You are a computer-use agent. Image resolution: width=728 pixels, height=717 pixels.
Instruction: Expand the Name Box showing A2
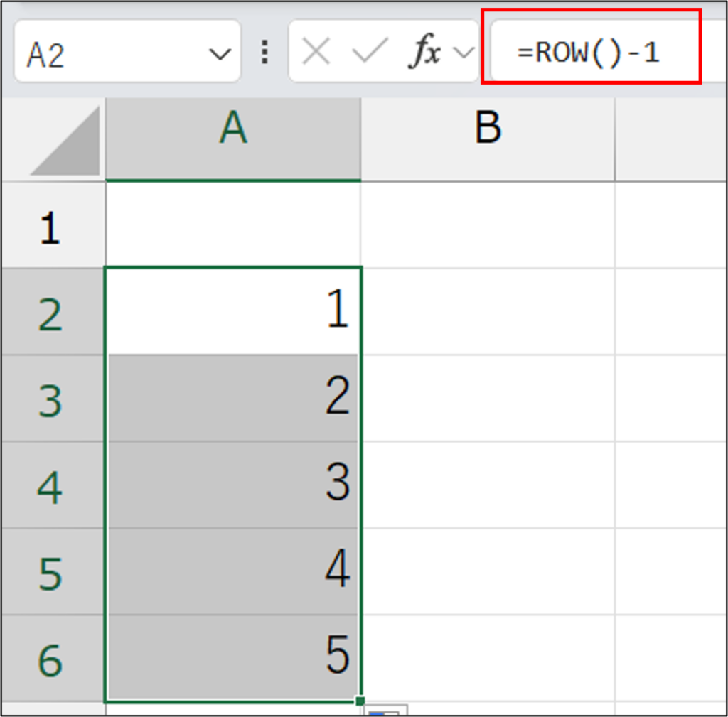click(x=128, y=51)
